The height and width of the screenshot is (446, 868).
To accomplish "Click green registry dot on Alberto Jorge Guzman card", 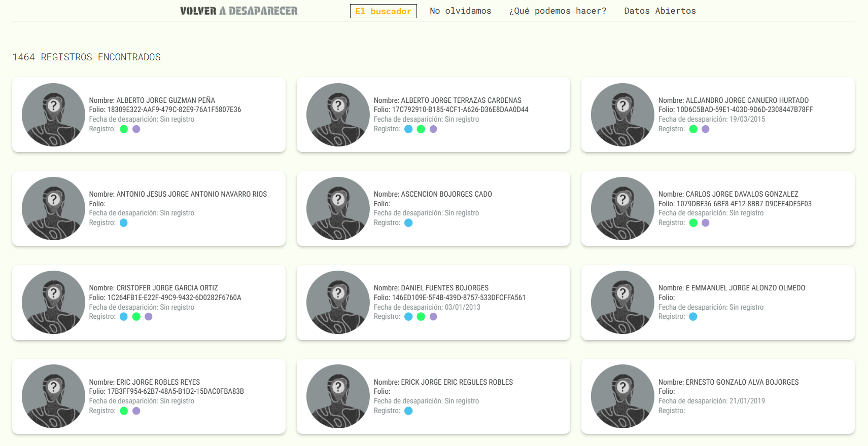I will (124, 129).
